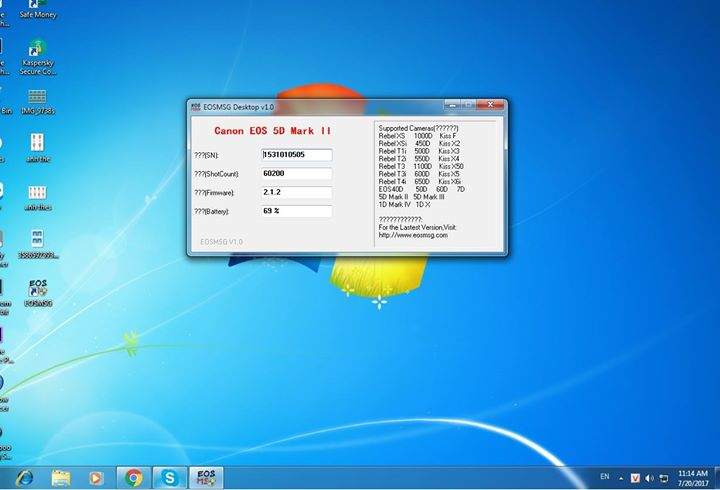
Task: Open the network tray icon
Action: 664,479
